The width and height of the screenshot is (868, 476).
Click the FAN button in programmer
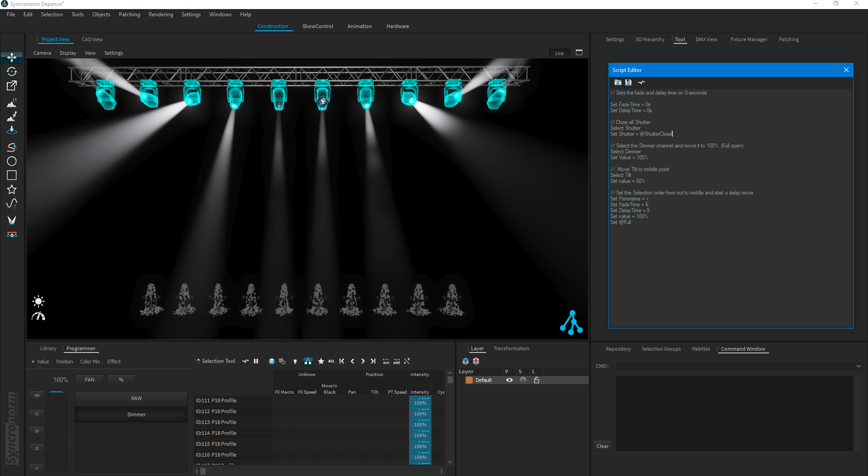pyautogui.click(x=90, y=380)
